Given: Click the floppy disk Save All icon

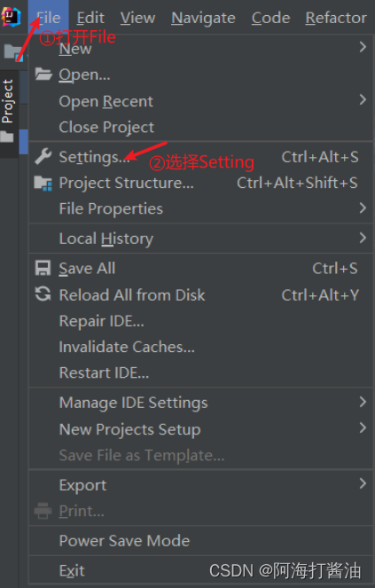Looking at the screenshot, I should (43, 269).
